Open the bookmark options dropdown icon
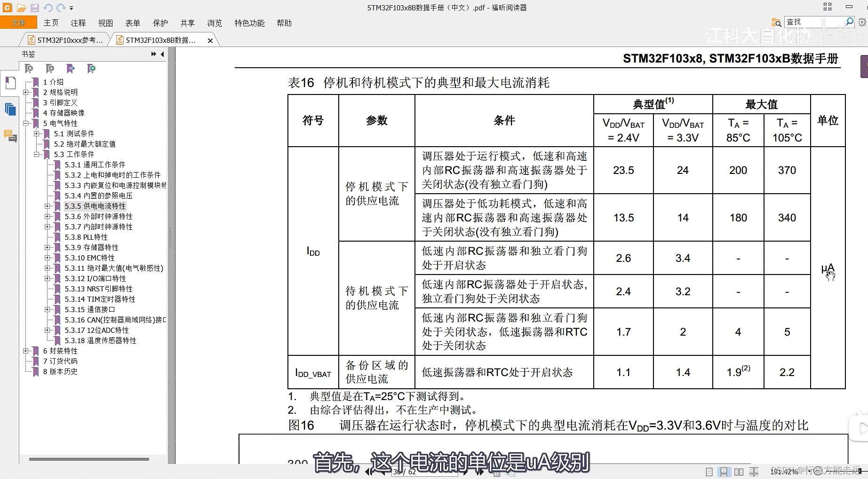This screenshot has width=868, height=479. click(x=91, y=69)
